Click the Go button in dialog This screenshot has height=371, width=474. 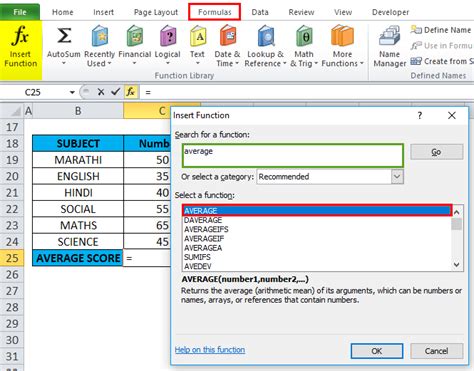[436, 152]
